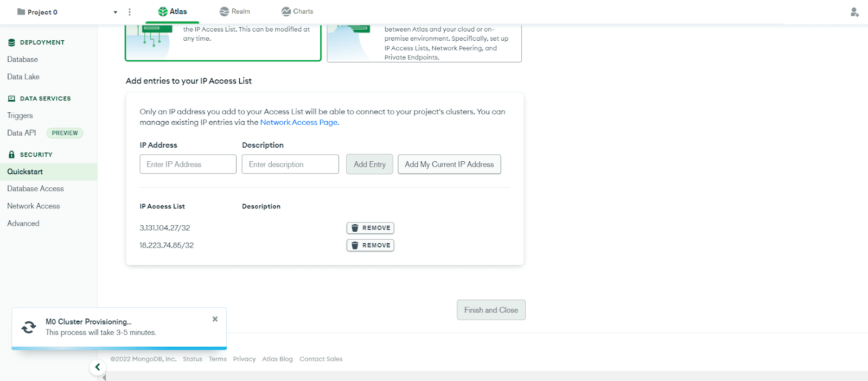Collapse the sidebar with the chevron arrow
Image resolution: width=868 pixels, height=381 pixels.
click(98, 367)
